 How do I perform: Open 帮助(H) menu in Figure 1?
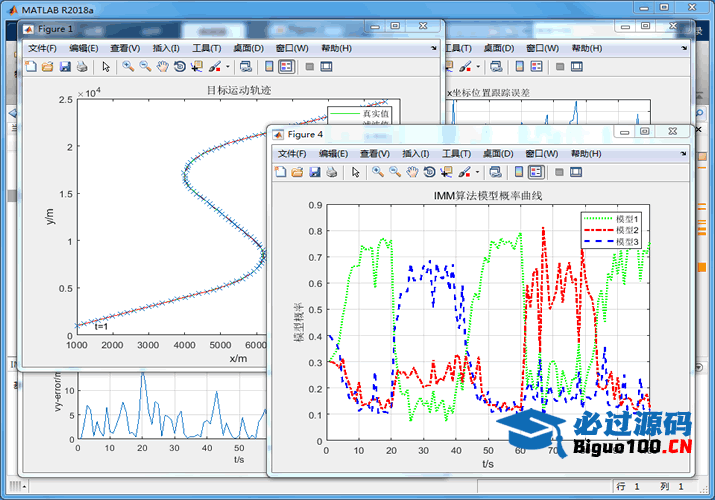[337, 48]
